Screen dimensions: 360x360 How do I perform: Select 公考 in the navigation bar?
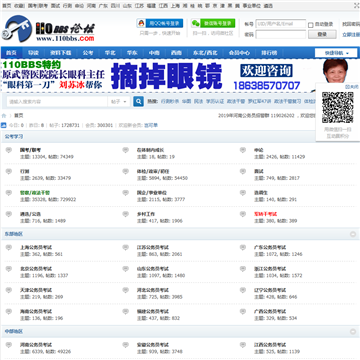coord(88,53)
